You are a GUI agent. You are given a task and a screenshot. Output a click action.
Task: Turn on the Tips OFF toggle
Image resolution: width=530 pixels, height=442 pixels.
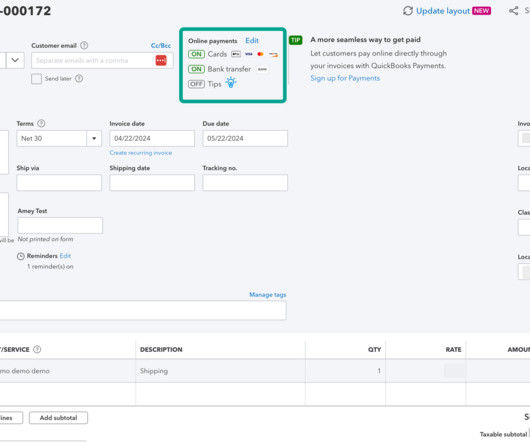tap(196, 84)
